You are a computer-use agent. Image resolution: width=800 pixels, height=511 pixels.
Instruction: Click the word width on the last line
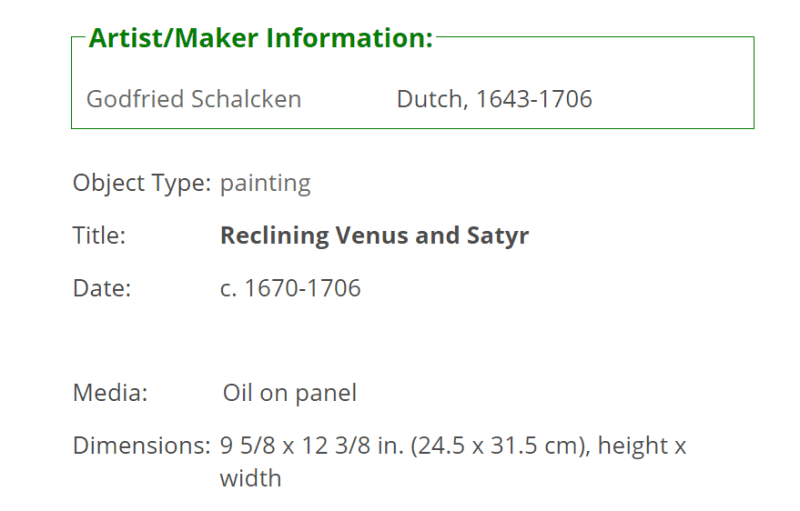coord(251,478)
